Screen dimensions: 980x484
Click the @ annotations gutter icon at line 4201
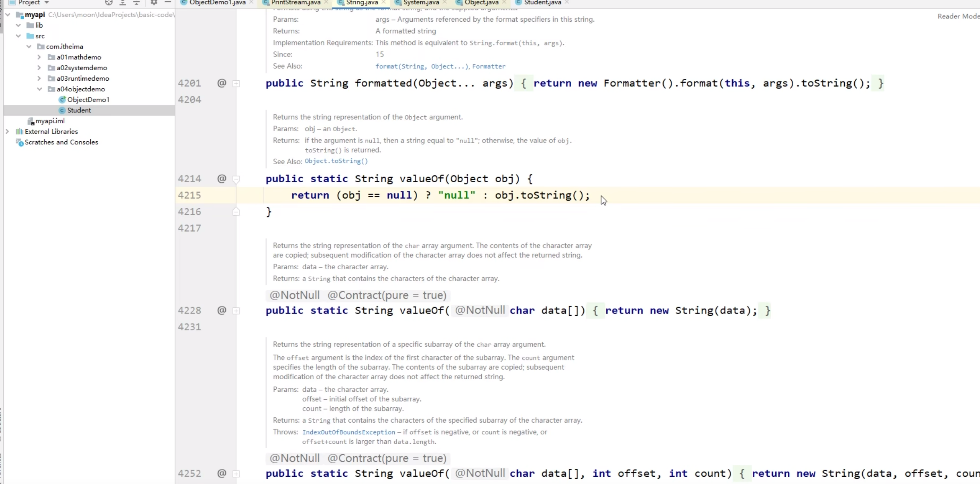[222, 83]
